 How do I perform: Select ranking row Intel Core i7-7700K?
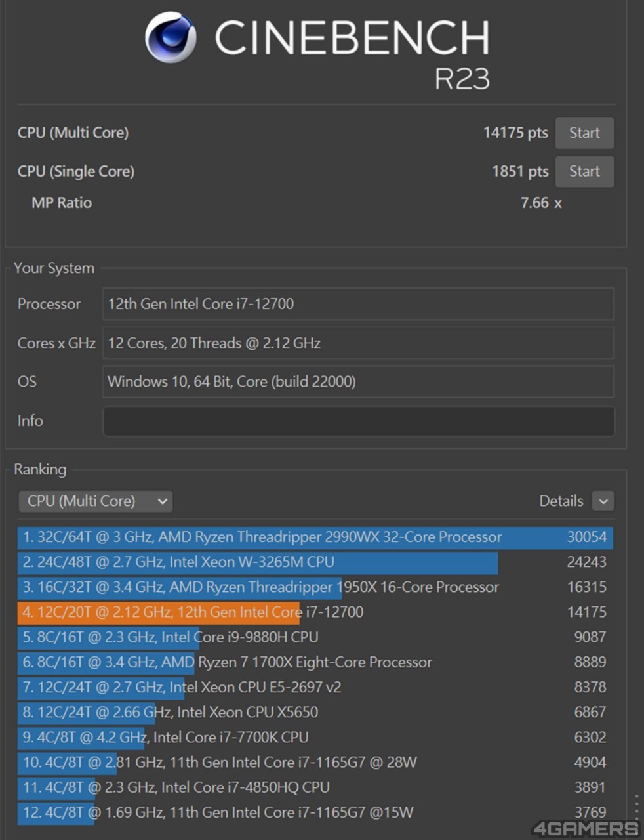[x=315, y=737]
